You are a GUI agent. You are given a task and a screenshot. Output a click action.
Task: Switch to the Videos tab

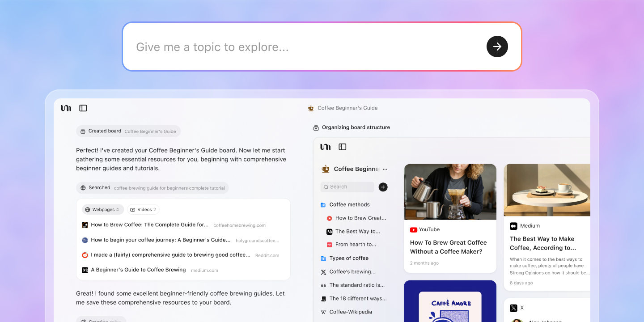(143, 209)
